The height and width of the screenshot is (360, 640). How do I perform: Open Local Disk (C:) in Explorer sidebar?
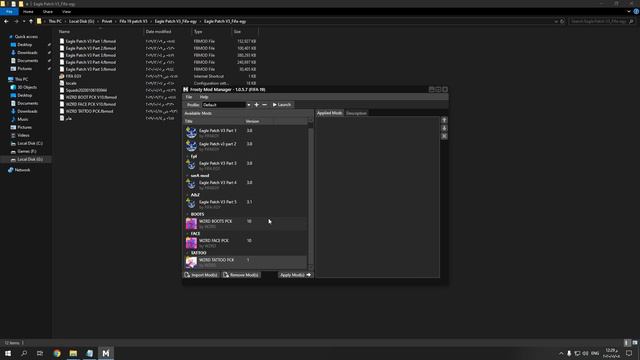30,143
